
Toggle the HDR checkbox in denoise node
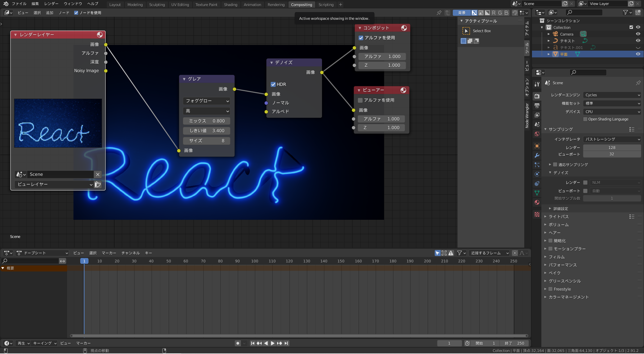(273, 84)
